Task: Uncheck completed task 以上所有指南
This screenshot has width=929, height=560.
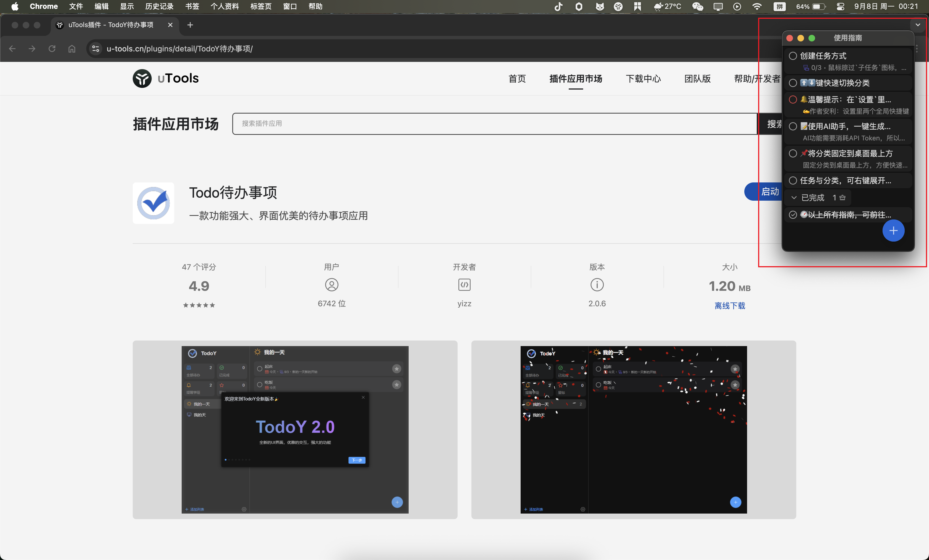Action: coord(793,215)
